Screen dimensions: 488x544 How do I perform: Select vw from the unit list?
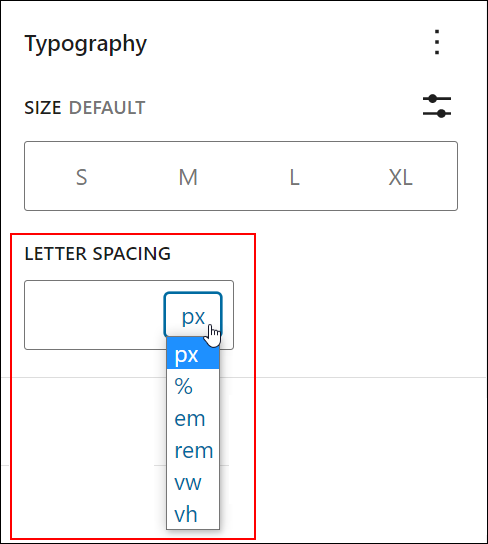coord(193,482)
